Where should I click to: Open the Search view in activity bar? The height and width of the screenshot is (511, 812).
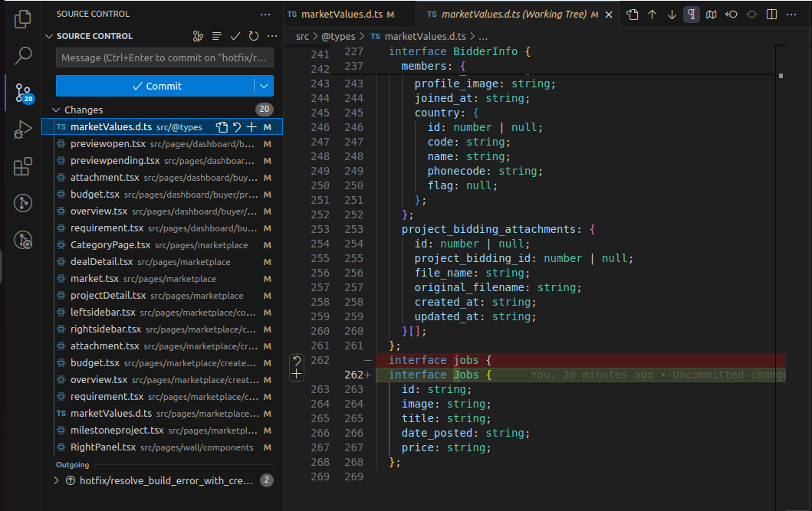[x=23, y=55]
